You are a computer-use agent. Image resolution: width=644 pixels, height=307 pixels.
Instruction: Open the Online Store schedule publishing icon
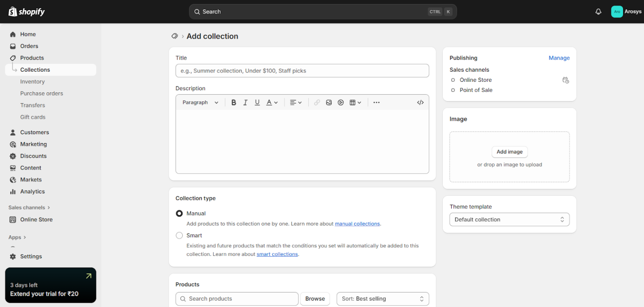pos(565,80)
